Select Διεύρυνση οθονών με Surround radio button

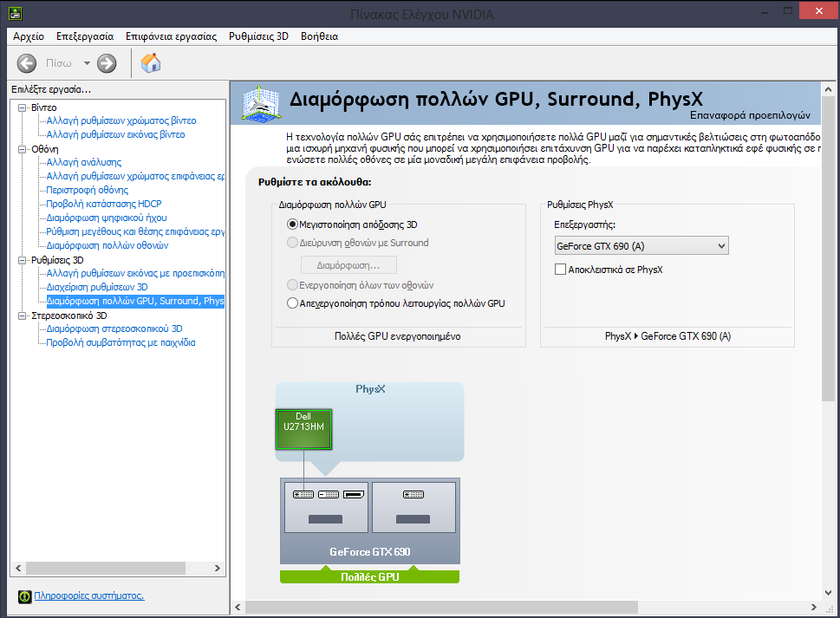click(292, 243)
